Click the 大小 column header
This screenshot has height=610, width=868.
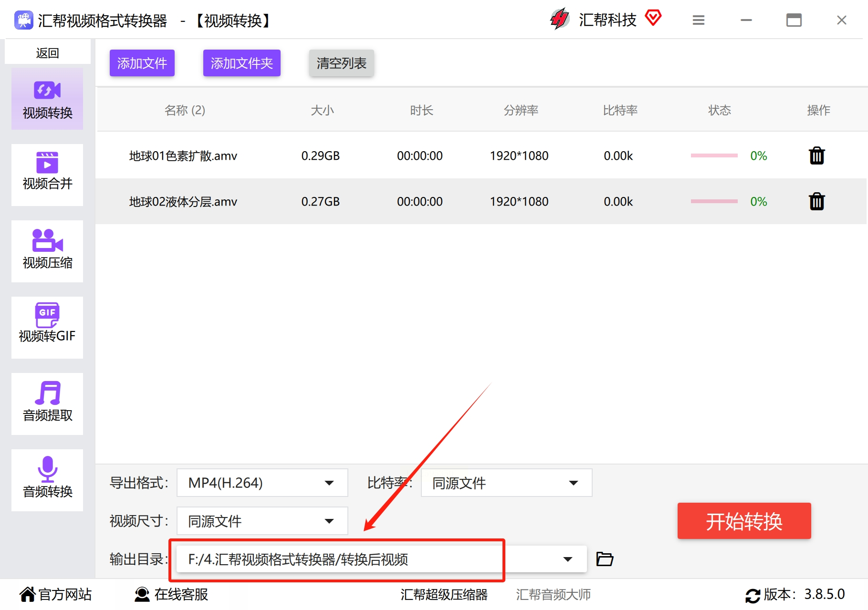322,110
